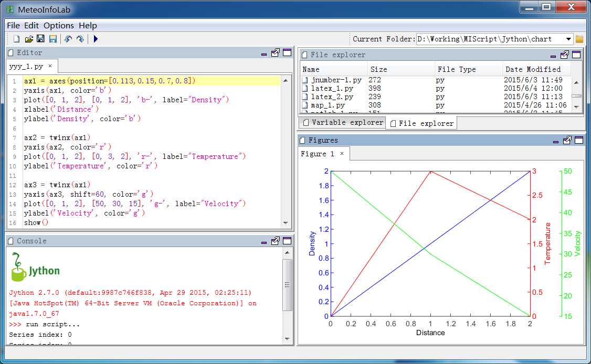Image resolution: width=591 pixels, height=364 pixels.
Task: Click code line 1 with axes position
Action: (x=152, y=81)
